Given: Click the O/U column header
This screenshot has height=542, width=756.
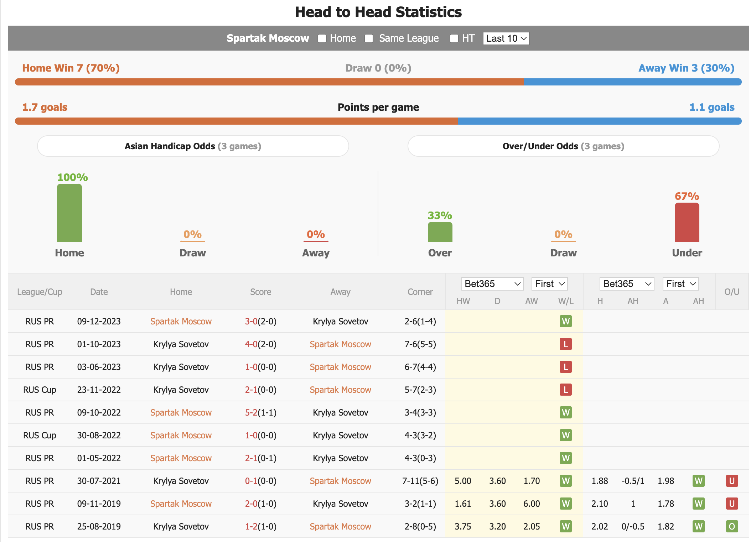Looking at the screenshot, I should point(732,292).
